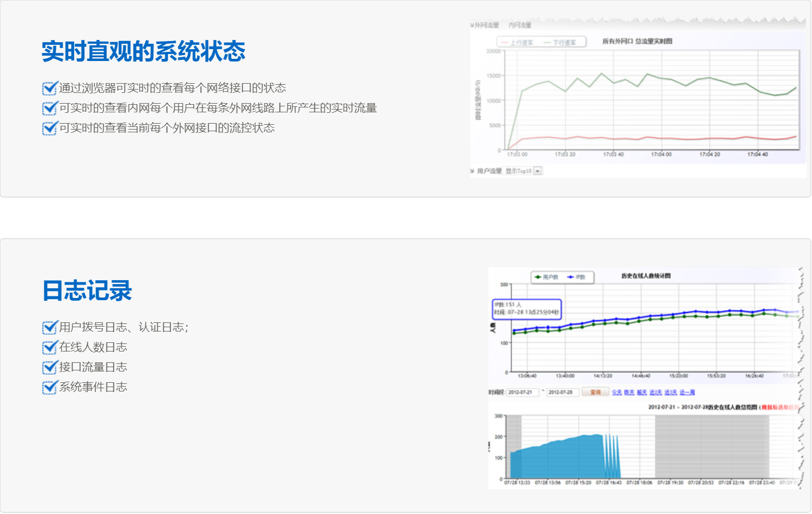Switch to the 内网流量 tab

pyautogui.click(x=520, y=25)
